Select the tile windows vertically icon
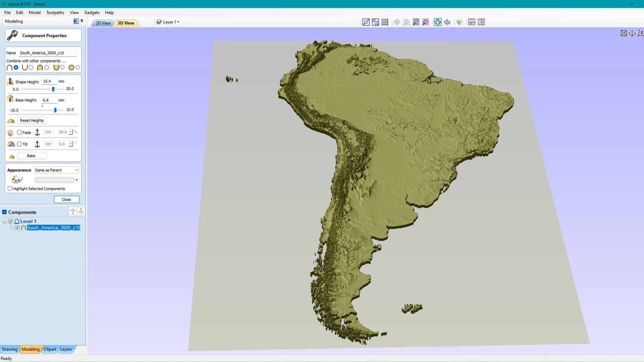Image resolution: width=644 pixels, height=362 pixels. click(x=481, y=22)
